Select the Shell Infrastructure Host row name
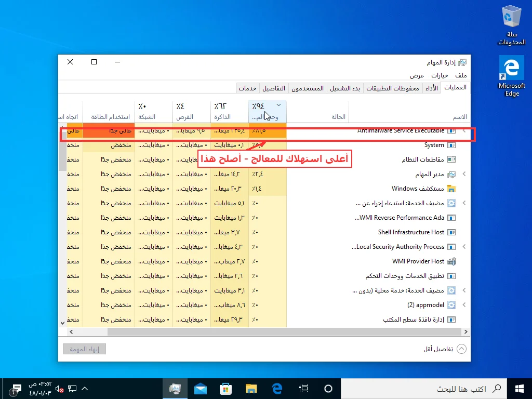The height and width of the screenshot is (399, 532). (411, 232)
